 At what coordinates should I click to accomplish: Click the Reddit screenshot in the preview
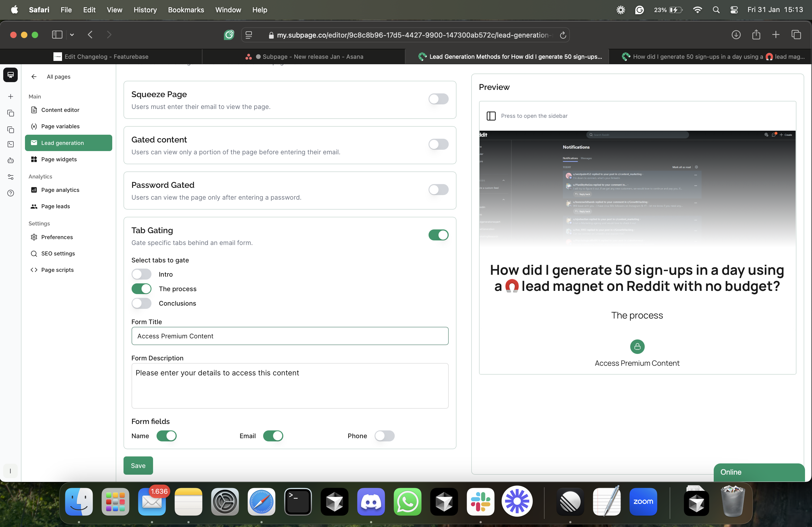pos(637,189)
